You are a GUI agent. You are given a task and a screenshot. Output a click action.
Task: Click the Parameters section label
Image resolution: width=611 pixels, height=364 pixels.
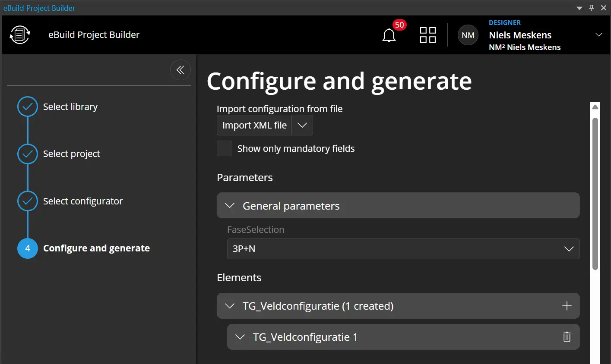[245, 177]
